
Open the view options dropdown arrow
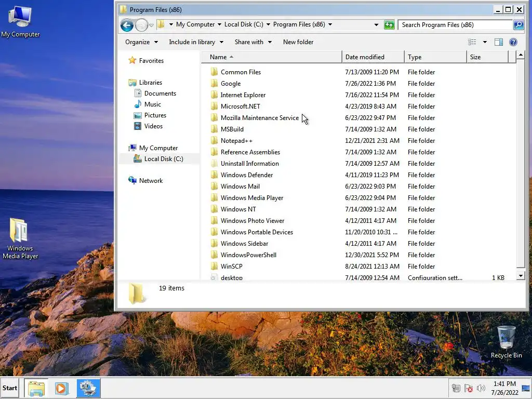click(485, 42)
